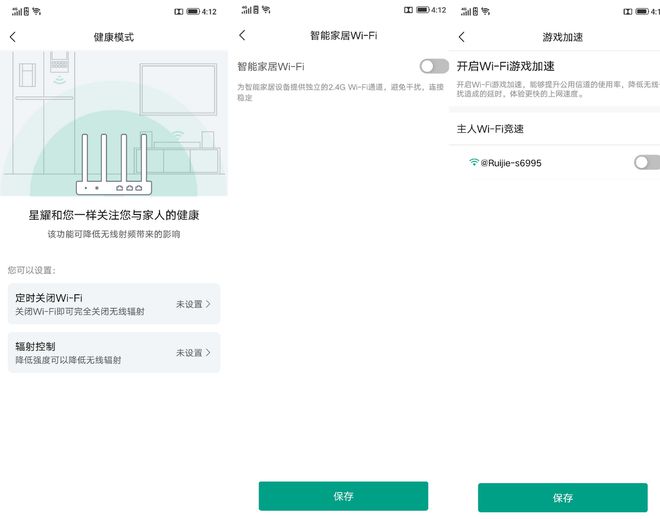Screen dimensions: 660x519
Task: Save the 游戏加速 settings with 保存
Action: (562, 498)
